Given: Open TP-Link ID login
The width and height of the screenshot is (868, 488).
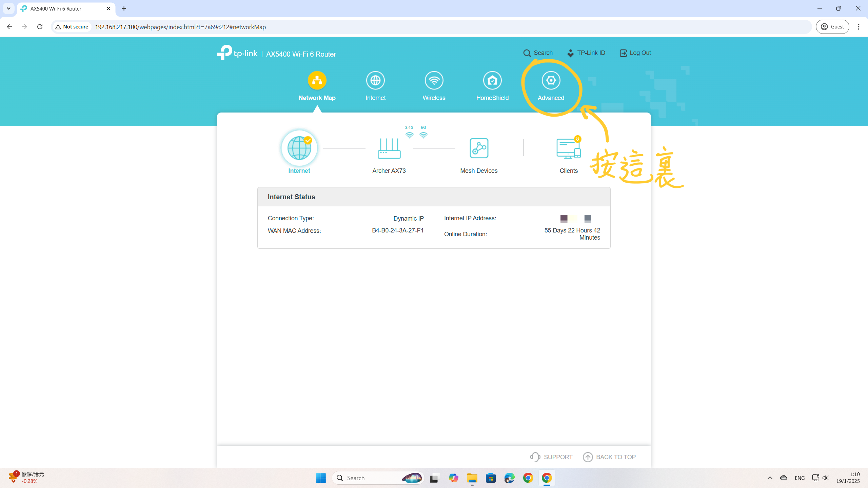Looking at the screenshot, I should click(x=586, y=53).
